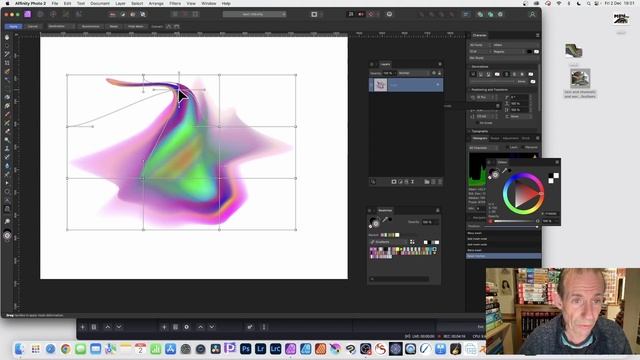The height and width of the screenshot is (360, 640).
Task: Open the Document menu
Action: pos(100,3)
